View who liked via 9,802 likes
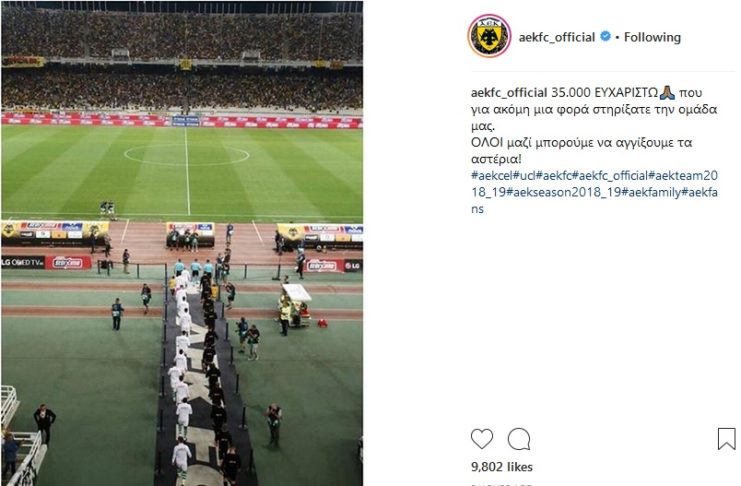Viewport: 741px width, 486px height. coord(501,467)
